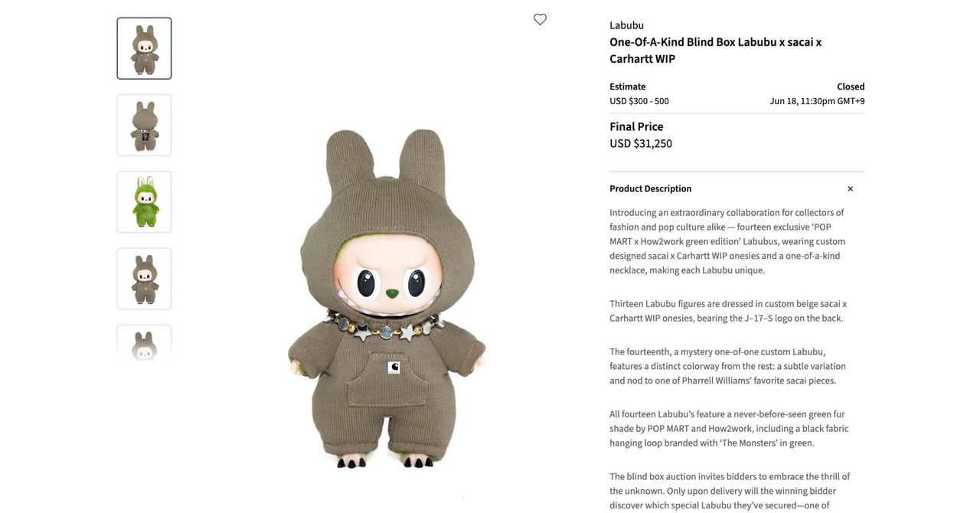Click the 'Thirteen Labubu figures' paragraph
The width and height of the screenshot is (980, 513).
click(x=727, y=311)
